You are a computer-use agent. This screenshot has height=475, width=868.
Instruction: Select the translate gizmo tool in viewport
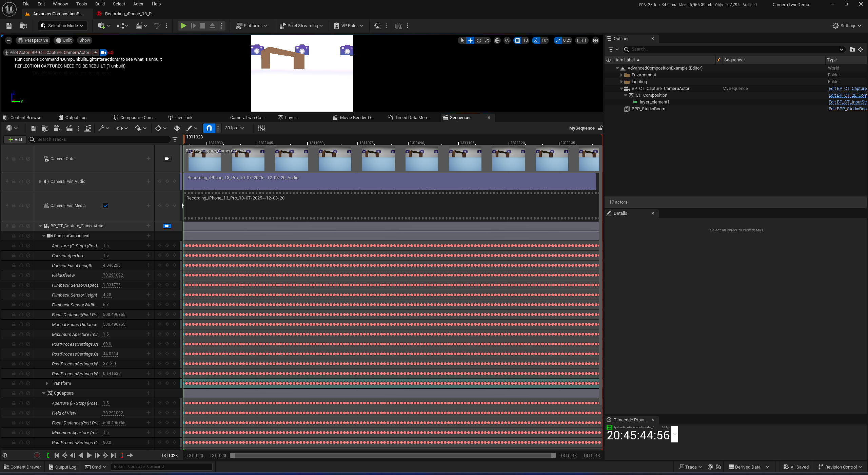pos(470,40)
